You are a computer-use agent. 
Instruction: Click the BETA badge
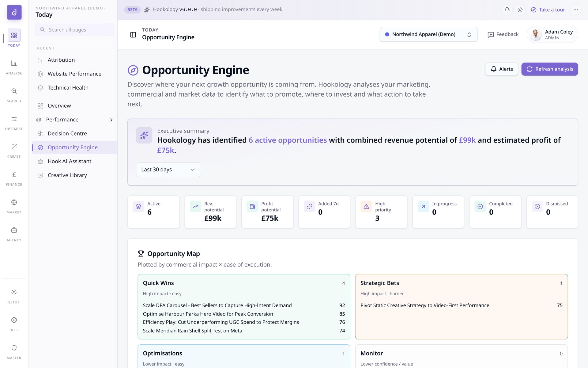pyautogui.click(x=132, y=10)
